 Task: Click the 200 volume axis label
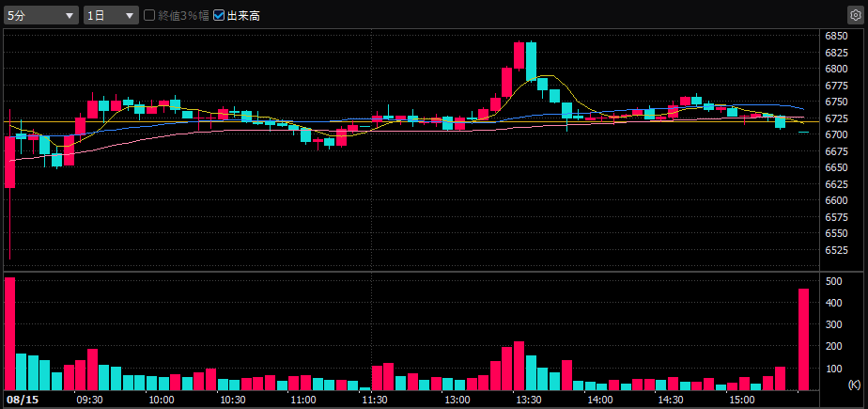[833, 346]
